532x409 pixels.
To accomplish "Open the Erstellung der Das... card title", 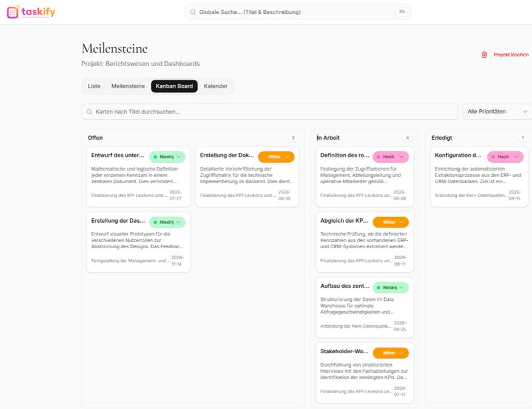I will coord(118,221).
